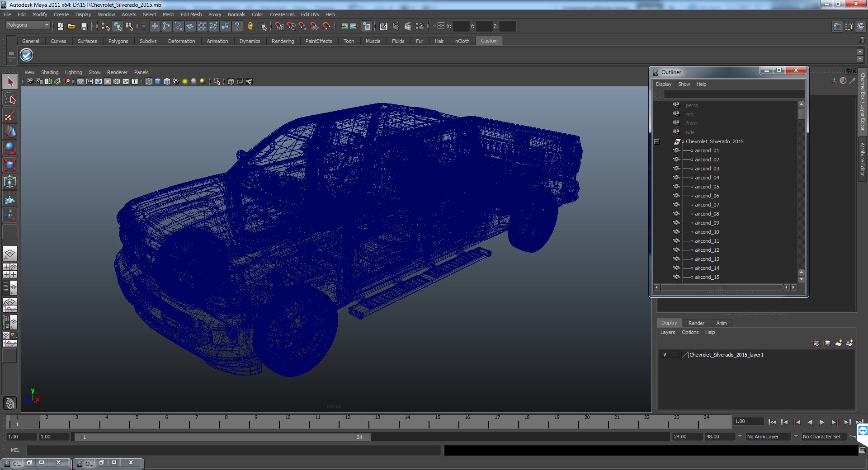
Task: Open the Create UVs menu
Action: coord(282,14)
